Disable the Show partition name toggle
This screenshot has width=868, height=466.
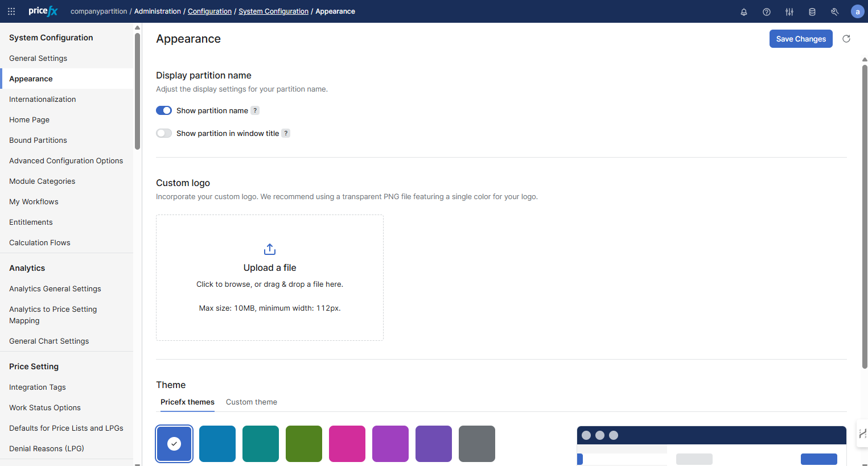164,110
